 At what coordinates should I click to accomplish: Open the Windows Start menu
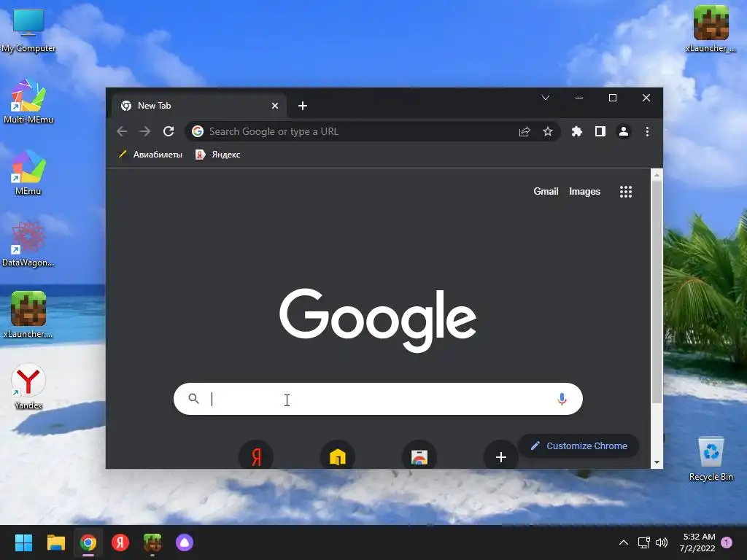pyautogui.click(x=23, y=542)
